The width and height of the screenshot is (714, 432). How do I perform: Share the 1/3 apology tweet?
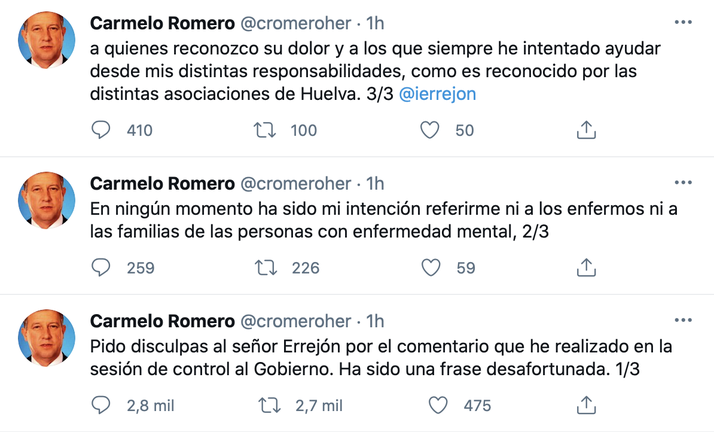click(587, 405)
